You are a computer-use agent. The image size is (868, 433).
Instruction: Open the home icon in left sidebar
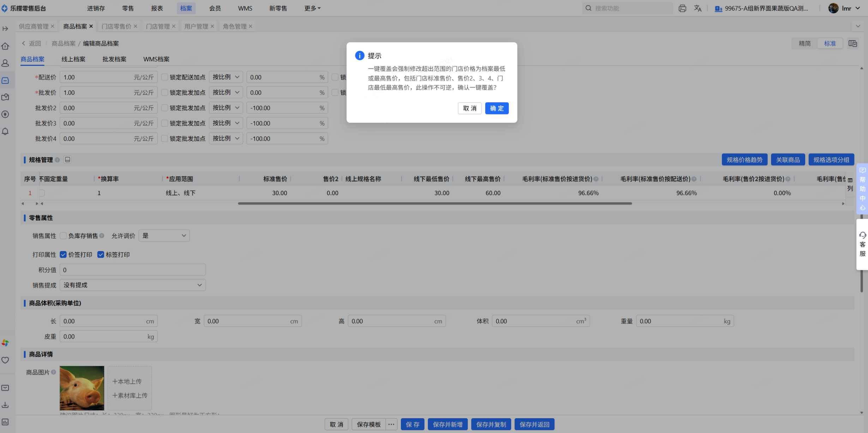coord(5,46)
